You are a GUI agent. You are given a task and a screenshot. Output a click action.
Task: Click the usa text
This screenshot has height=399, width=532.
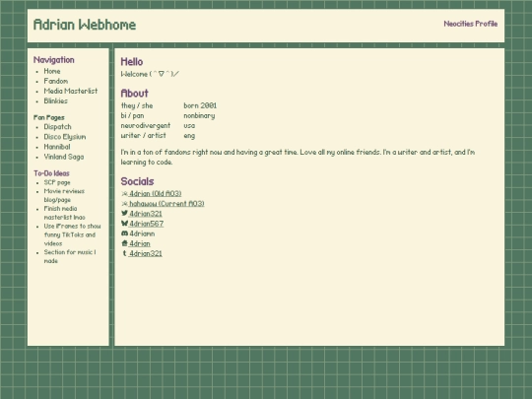coord(189,125)
